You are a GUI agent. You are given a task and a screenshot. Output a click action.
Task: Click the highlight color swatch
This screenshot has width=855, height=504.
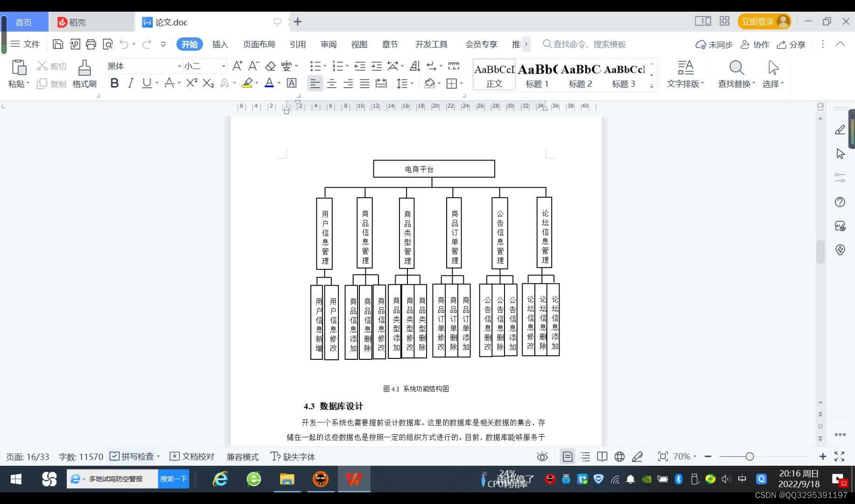pyautogui.click(x=247, y=83)
